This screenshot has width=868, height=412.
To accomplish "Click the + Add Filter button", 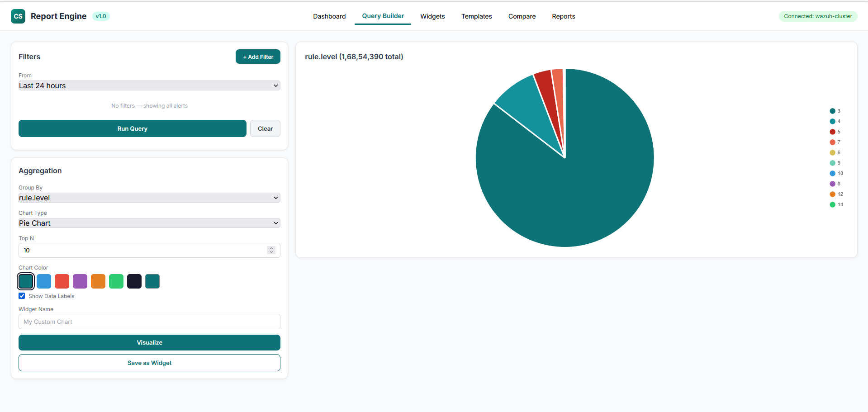I will click(258, 57).
